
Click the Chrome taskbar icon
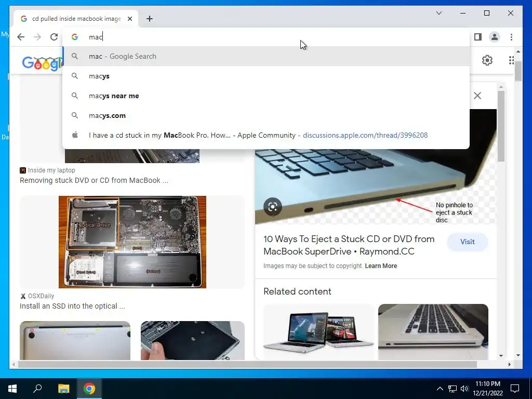coord(89,389)
